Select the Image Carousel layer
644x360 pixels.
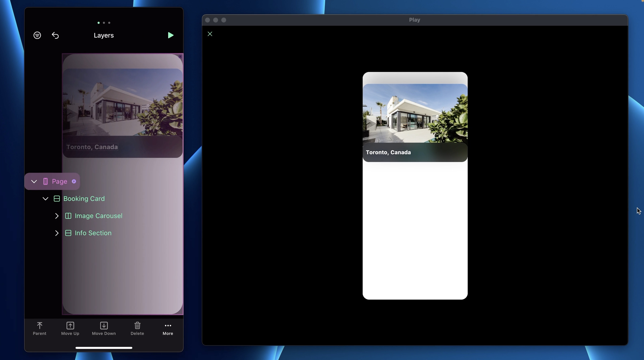(x=98, y=216)
